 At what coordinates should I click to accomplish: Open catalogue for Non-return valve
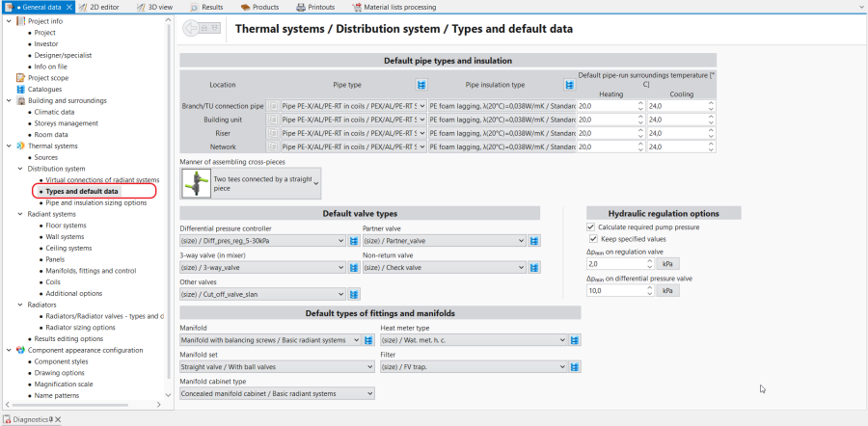(534, 268)
